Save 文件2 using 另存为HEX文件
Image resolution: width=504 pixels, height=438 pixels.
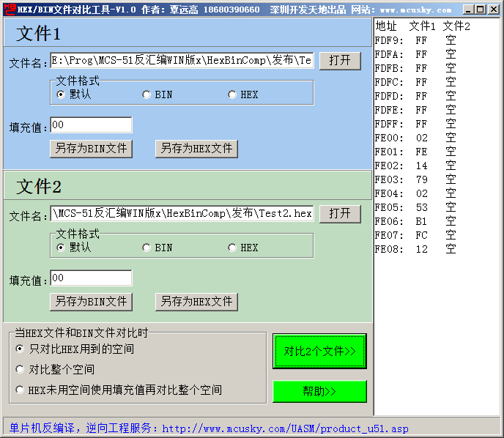tap(196, 302)
